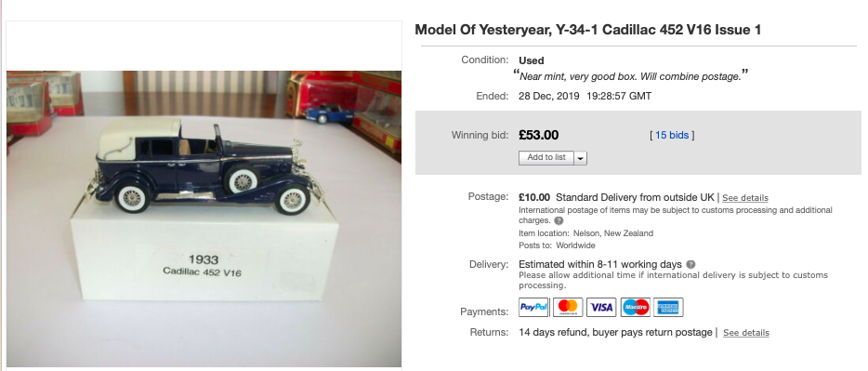The image size is (868, 371).
Task: Expand the Add to list dropdown arrow
Action: [580, 158]
